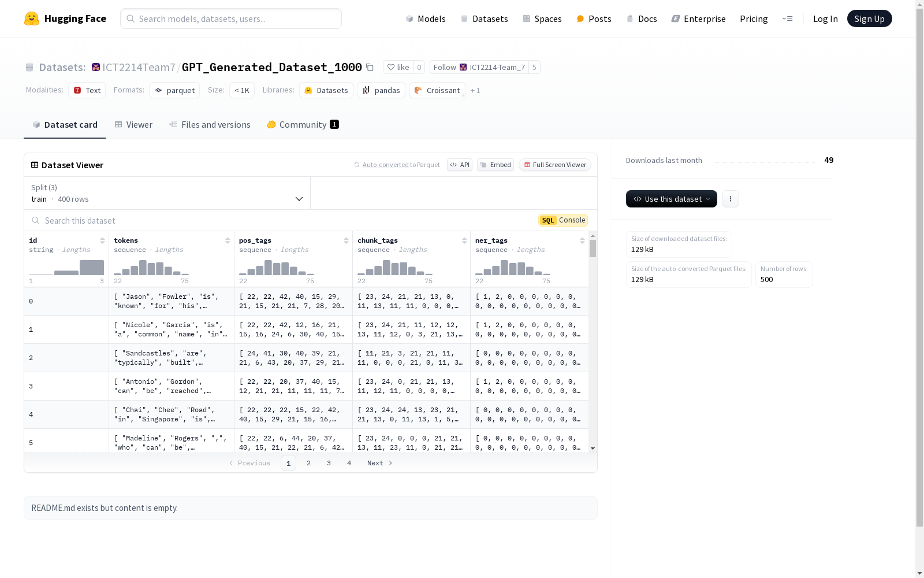Sort the chunk_tags column
This screenshot has width=924, height=578.
[x=464, y=240]
